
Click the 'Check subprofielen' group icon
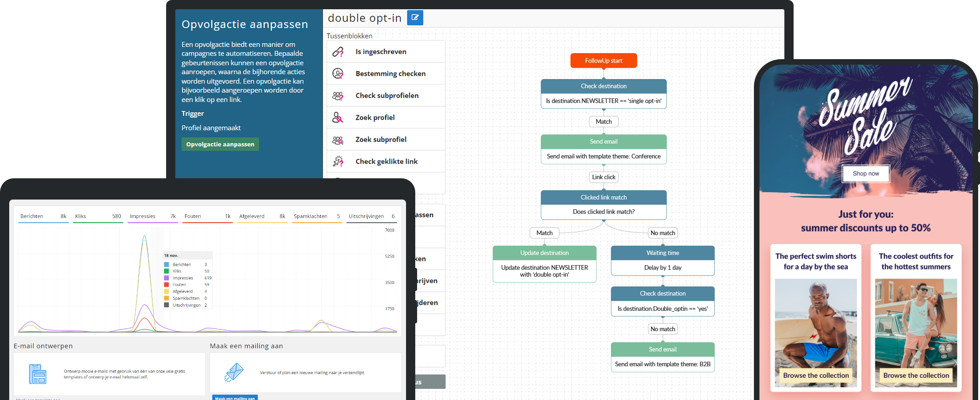(338, 96)
